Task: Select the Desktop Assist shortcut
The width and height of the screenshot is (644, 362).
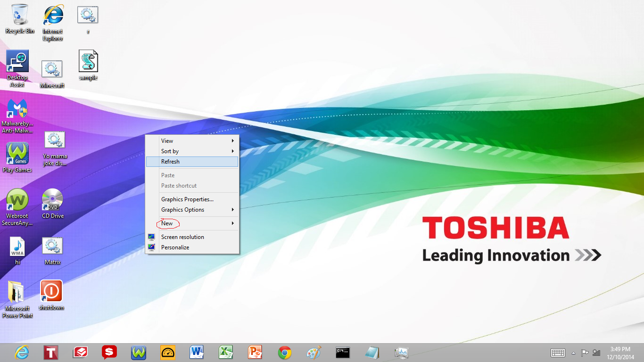Action: (17, 69)
